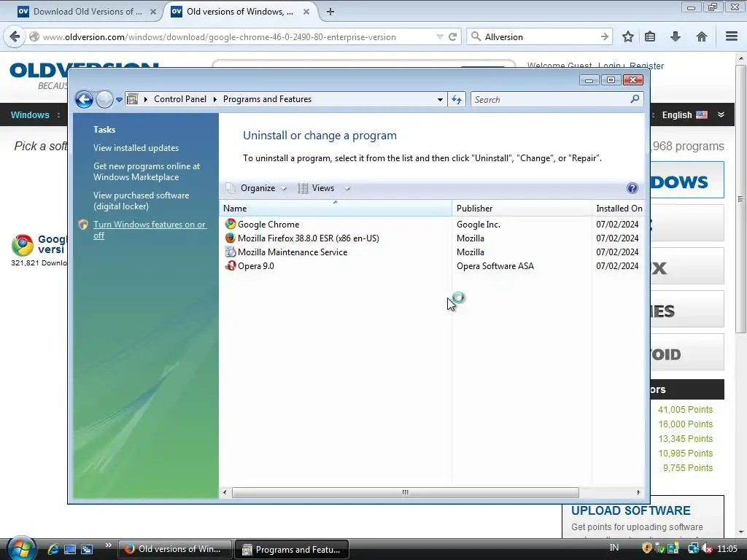
Task: Launch Internet Explorer from Quick Launch
Action: click(x=53, y=549)
